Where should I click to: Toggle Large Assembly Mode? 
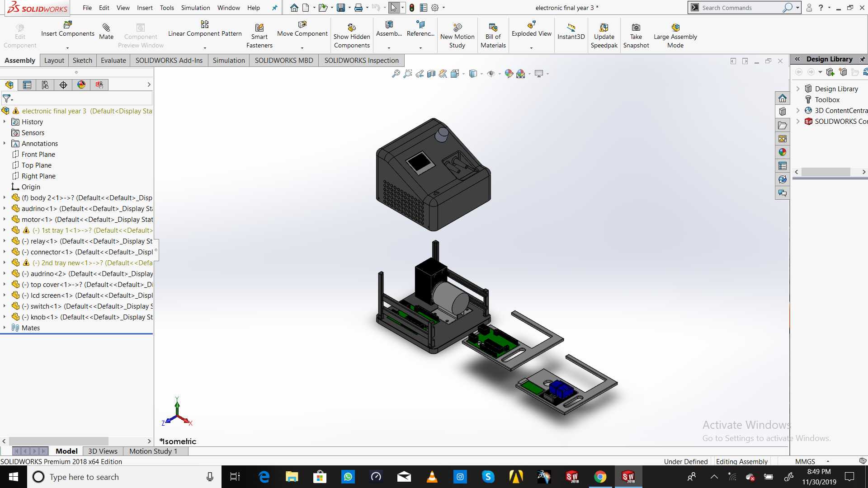[675, 36]
